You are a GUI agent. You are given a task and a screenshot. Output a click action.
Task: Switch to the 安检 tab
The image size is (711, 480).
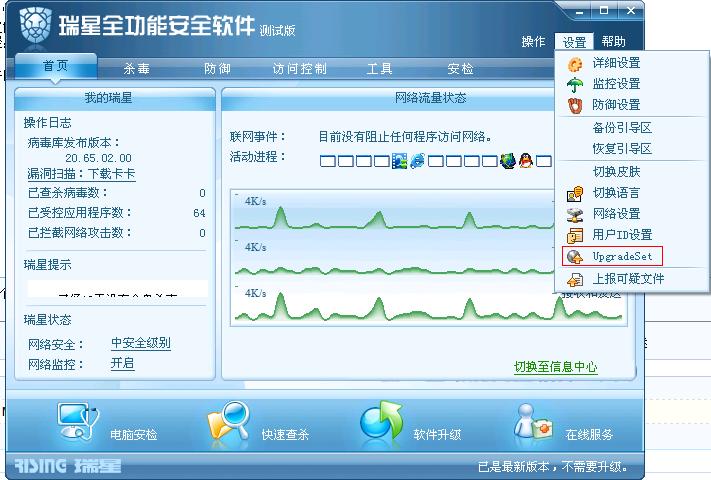click(460, 68)
